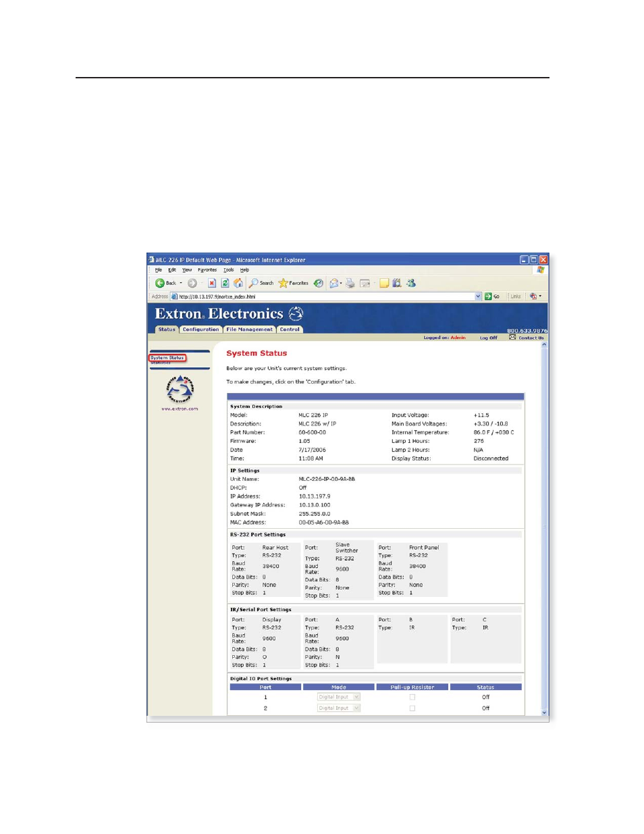Screen dimensions: 644x834
Task: Click the Status column header
Action: pos(485,687)
